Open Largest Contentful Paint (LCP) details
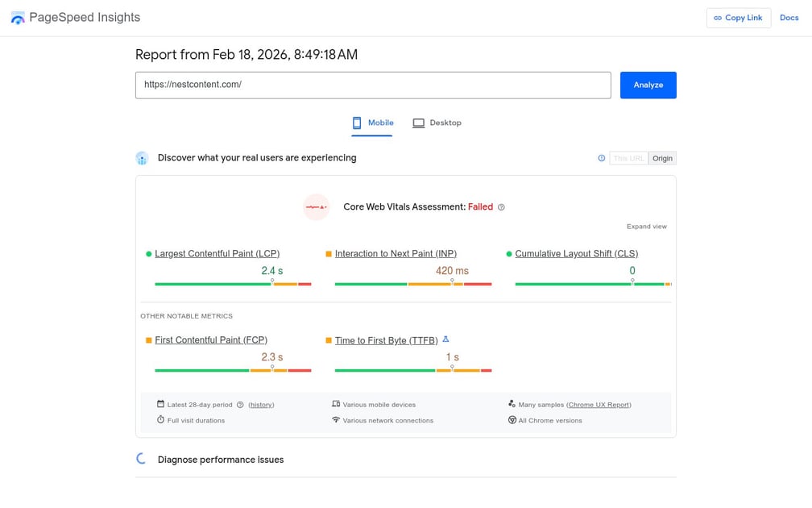This screenshot has width=812, height=508. 217,253
